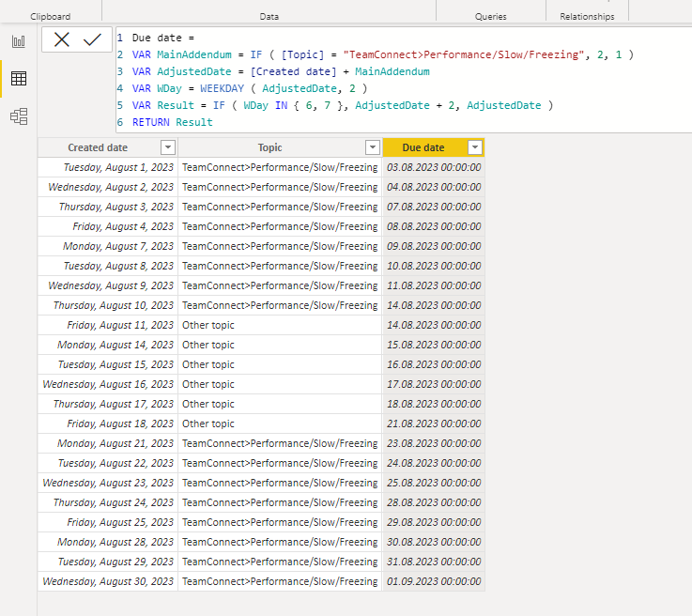Click 'Relationships' ribbon group label

[x=587, y=16]
